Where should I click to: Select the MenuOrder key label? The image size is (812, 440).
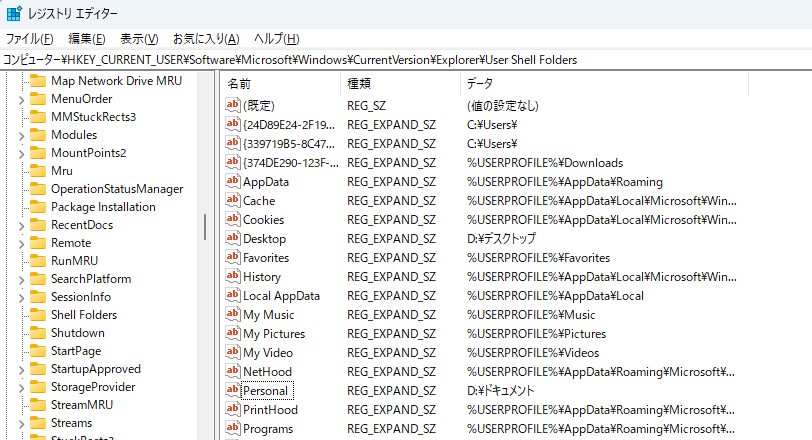click(81, 99)
